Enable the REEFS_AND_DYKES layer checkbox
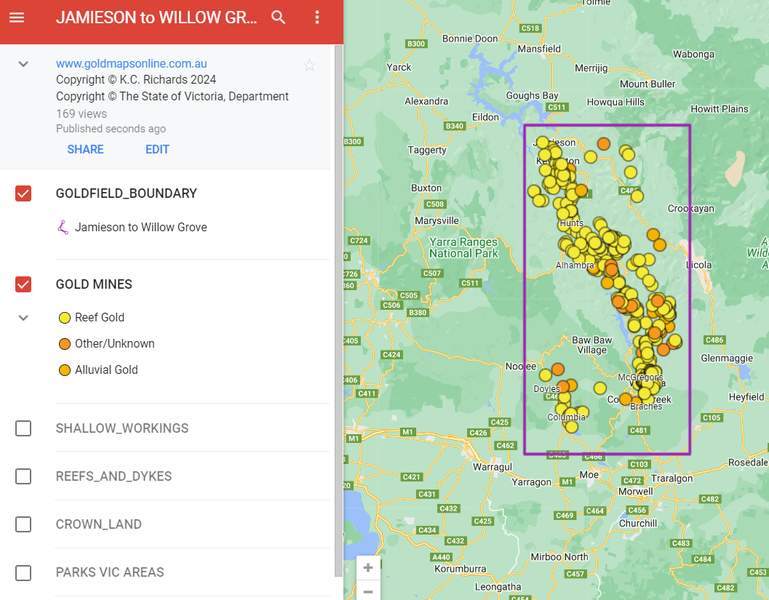Image resolution: width=769 pixels, height=600 pixels. (23, 476)
